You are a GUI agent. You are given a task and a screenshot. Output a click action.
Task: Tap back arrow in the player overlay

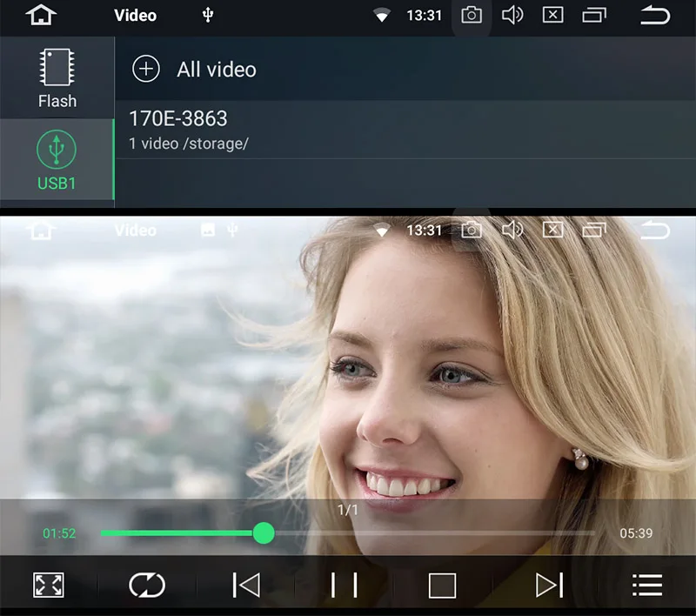click(x=655, y=231)
